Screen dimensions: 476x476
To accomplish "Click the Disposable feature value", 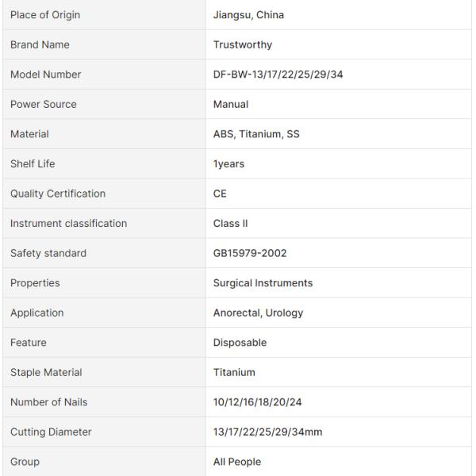I will click(240, 342).
